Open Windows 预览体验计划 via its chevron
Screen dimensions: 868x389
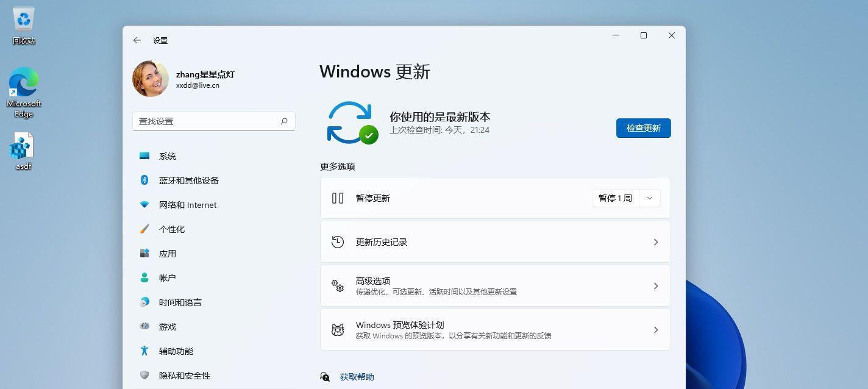coord(656,330)
